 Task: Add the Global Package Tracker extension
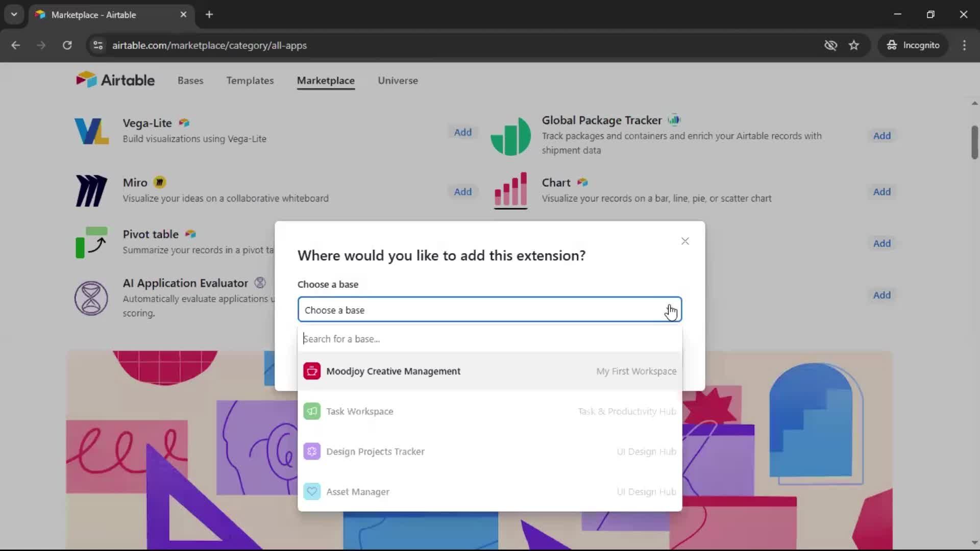click(881, 136)
